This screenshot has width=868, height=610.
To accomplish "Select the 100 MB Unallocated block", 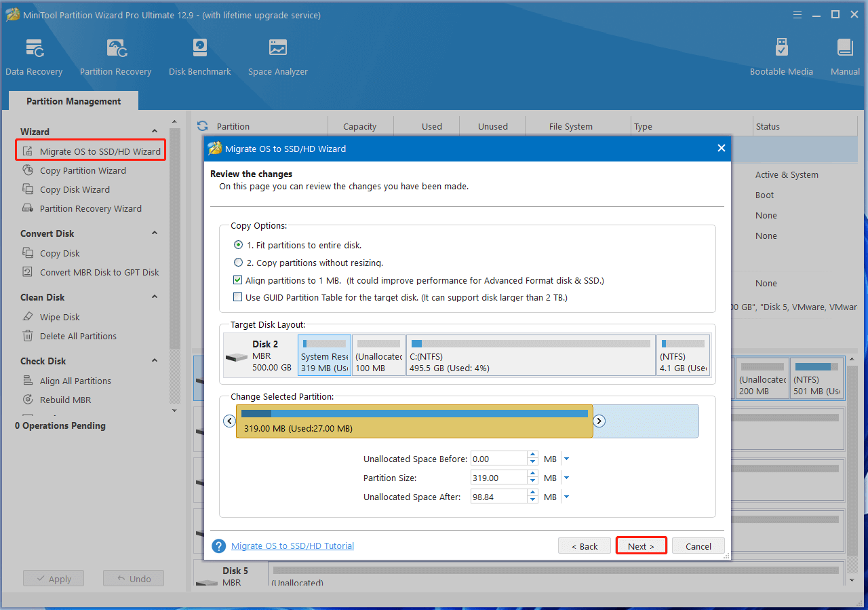I will 378,356.
